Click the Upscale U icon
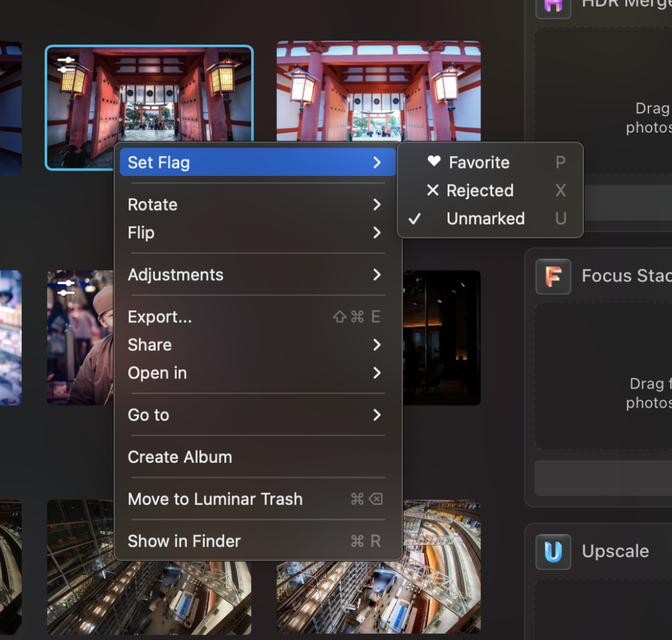Viewport: 672px width, 640px height. tap(553, 551)
